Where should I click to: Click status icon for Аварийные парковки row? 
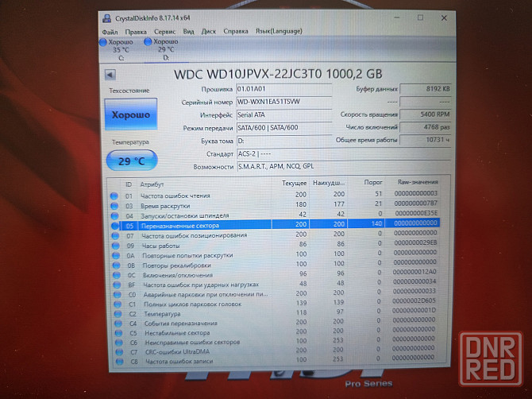(118, 294)
